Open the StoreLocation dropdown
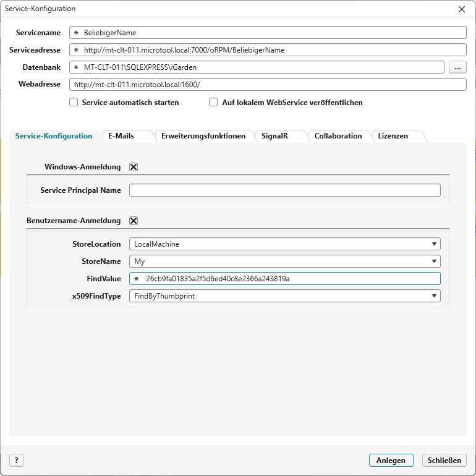The height and width of the screenshot is (476, 476). tap(284, 244)
